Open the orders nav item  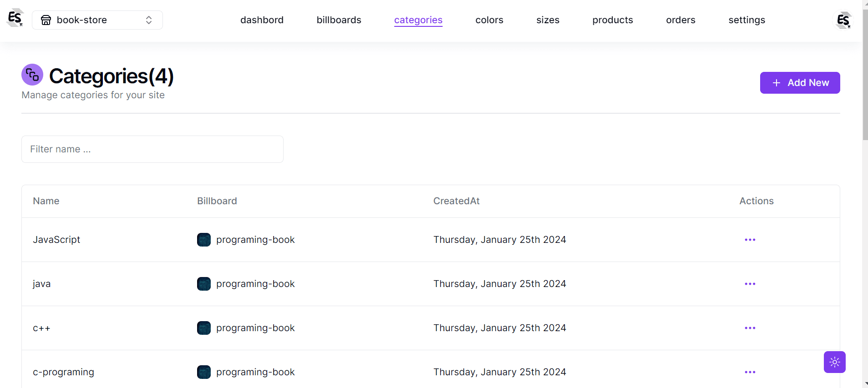(x=680, y=20)
